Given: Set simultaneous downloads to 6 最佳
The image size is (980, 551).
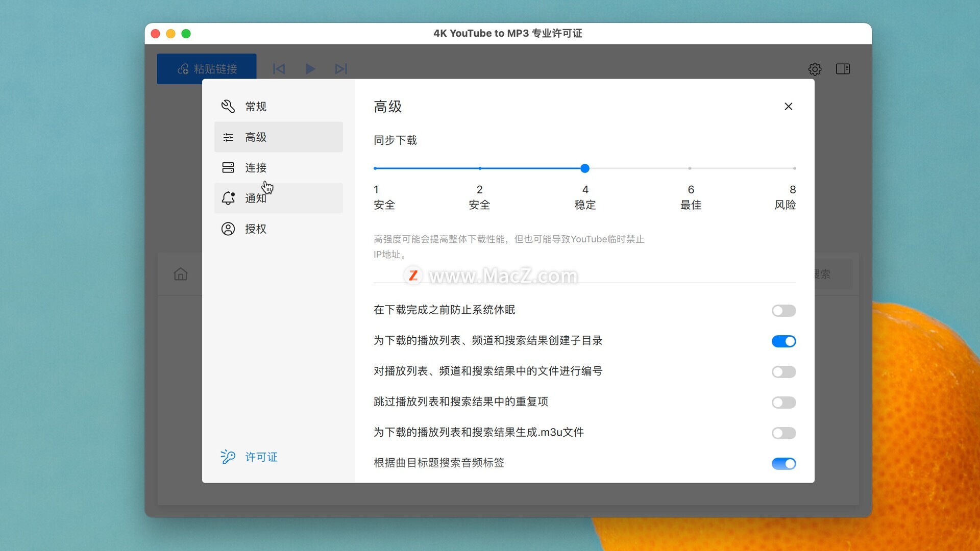Looking at the screenshot, I should (x=690, y=168).
